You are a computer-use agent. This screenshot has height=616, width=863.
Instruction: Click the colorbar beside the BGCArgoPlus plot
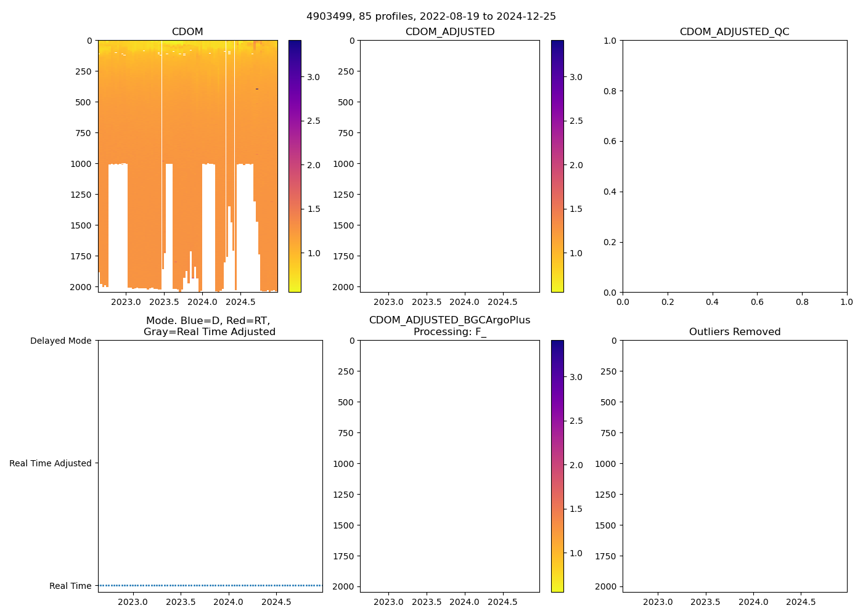pos(557,466)
